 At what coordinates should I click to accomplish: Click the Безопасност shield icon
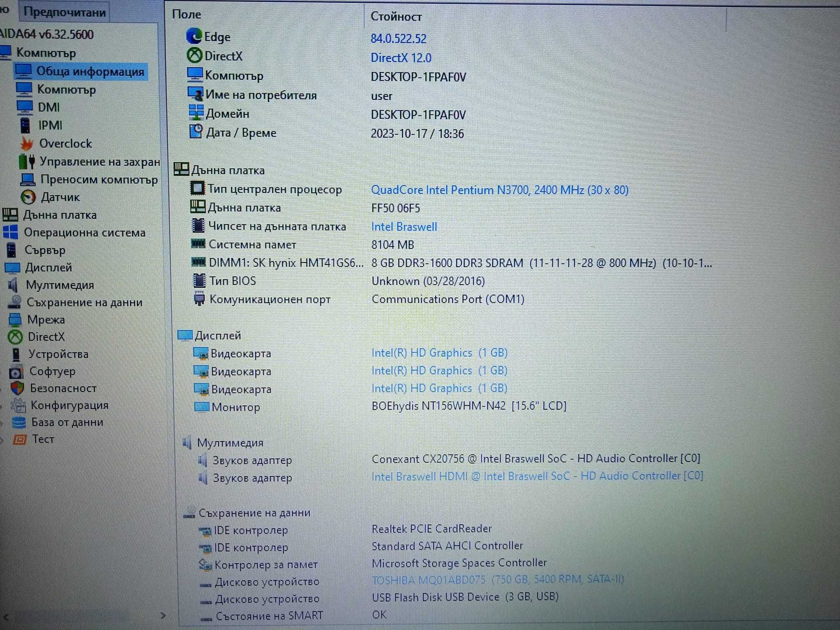click(17, 388)
